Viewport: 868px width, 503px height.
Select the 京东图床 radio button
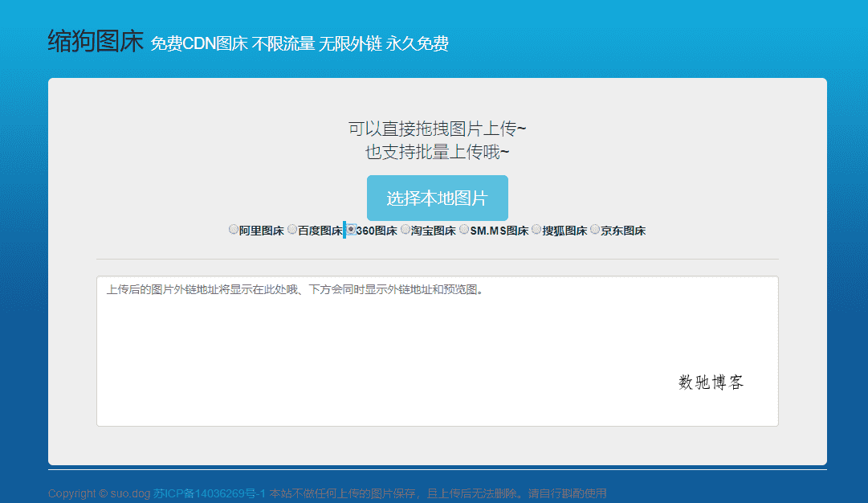pos(595,229)
